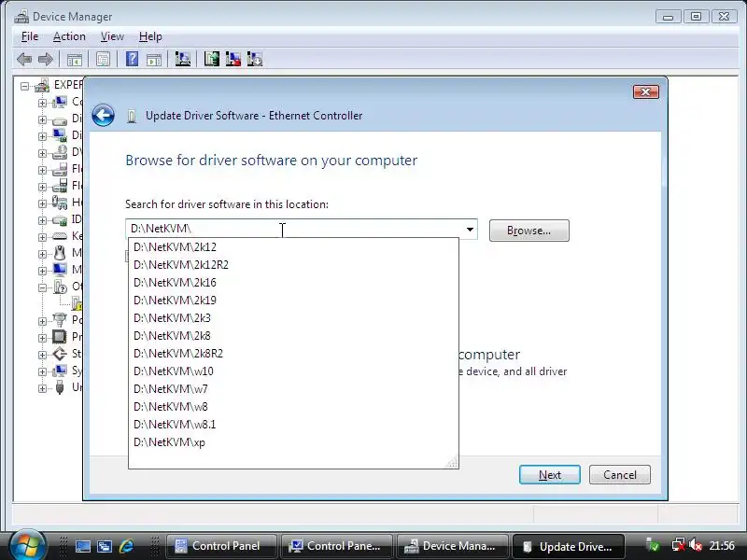Select the Other devices question-mark icon
Screen dimensions: 747x560
point(61,287)
